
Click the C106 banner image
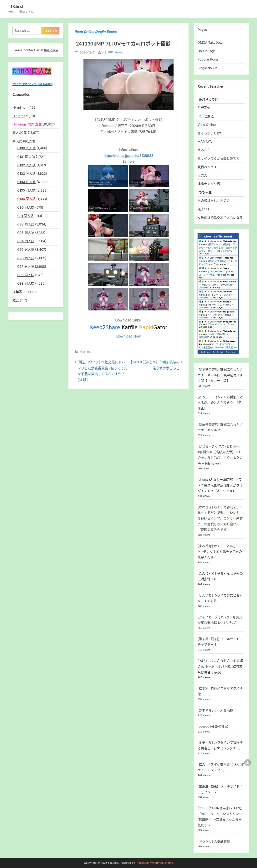32,71
